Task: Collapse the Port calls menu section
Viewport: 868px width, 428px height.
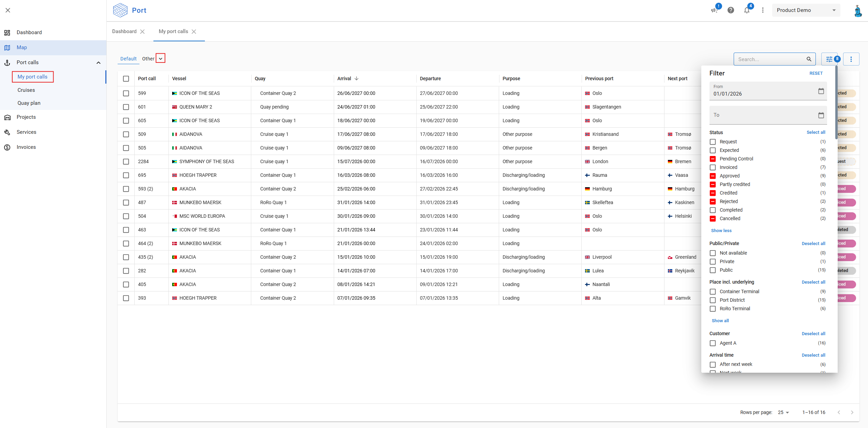Action: (98, 62)
